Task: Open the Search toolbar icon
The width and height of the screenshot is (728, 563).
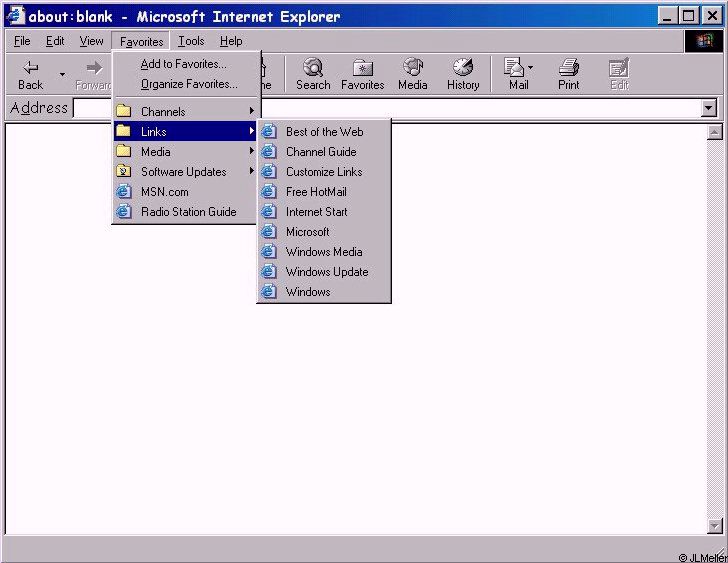Action: [313, 67]
